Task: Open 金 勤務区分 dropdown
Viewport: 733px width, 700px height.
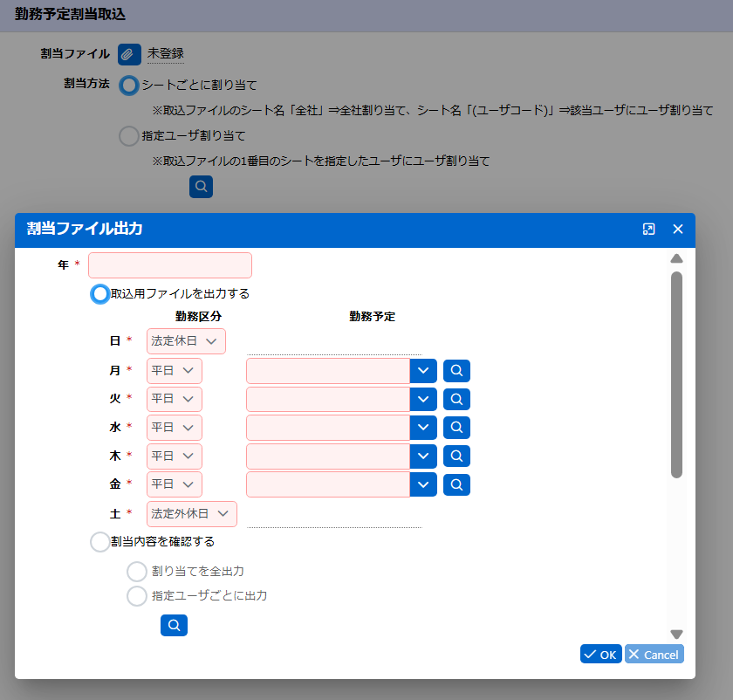Action: pyautogui.click(x=175, y=484)
